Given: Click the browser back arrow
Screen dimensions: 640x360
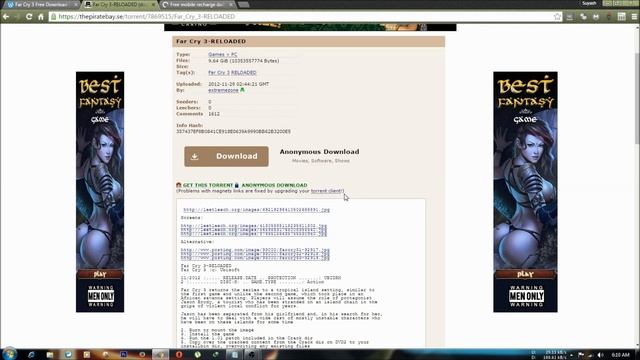Looking at the screenshot, I should point(6,17).
